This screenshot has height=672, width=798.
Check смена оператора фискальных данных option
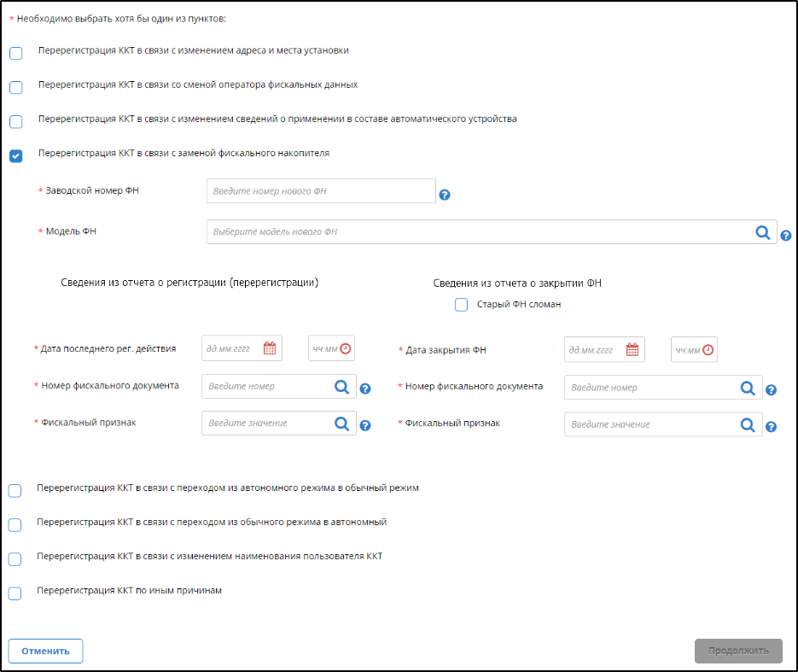pos(15,87)
